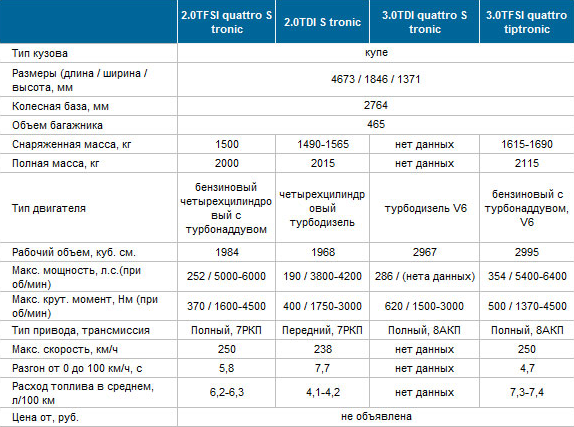Click the 2.0TFSI quattro S tronic column header
The image size is (574, 427).
click(x=226, y=22)
